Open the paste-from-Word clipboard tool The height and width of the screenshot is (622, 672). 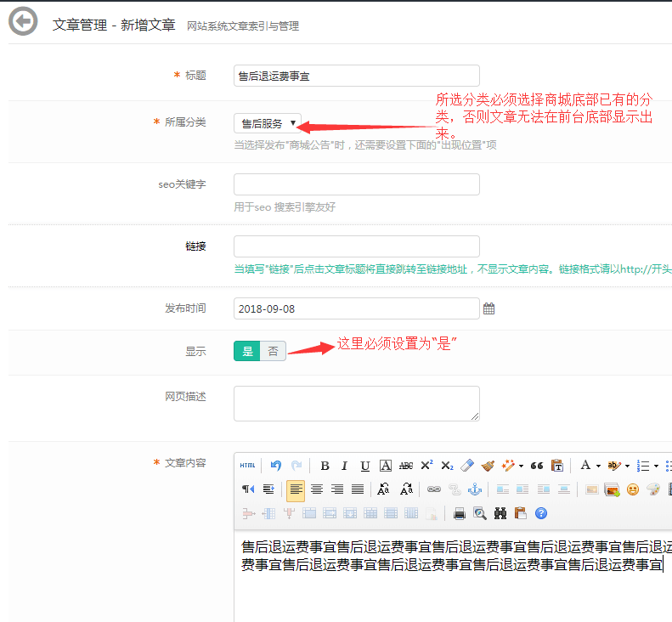521,513
